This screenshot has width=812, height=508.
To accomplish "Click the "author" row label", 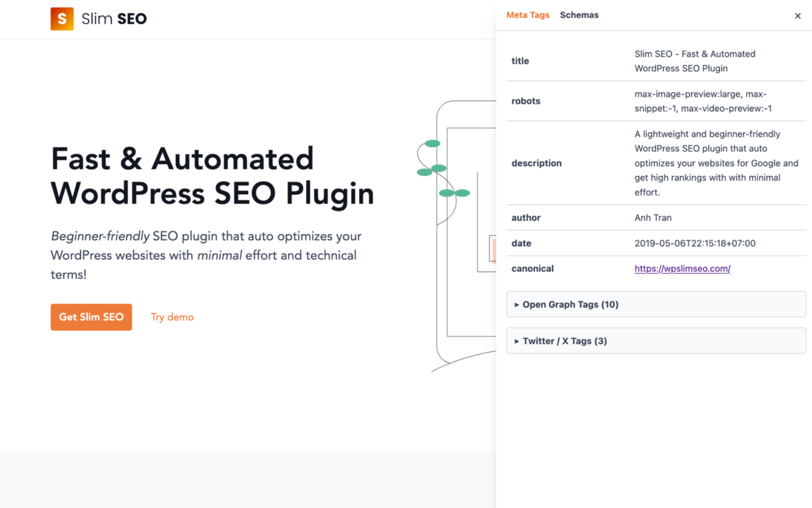I will (526, 217).
